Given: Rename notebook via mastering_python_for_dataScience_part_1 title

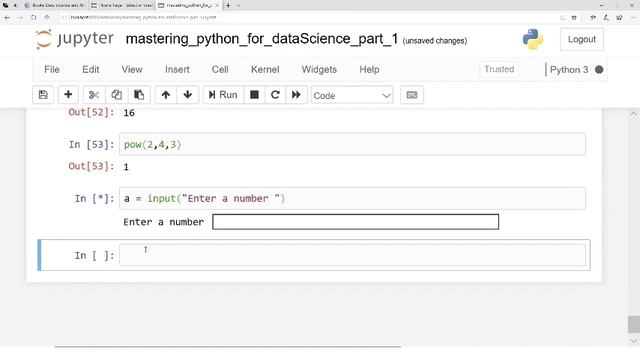Looking at the screenshot, I should [x=262, y=39].
